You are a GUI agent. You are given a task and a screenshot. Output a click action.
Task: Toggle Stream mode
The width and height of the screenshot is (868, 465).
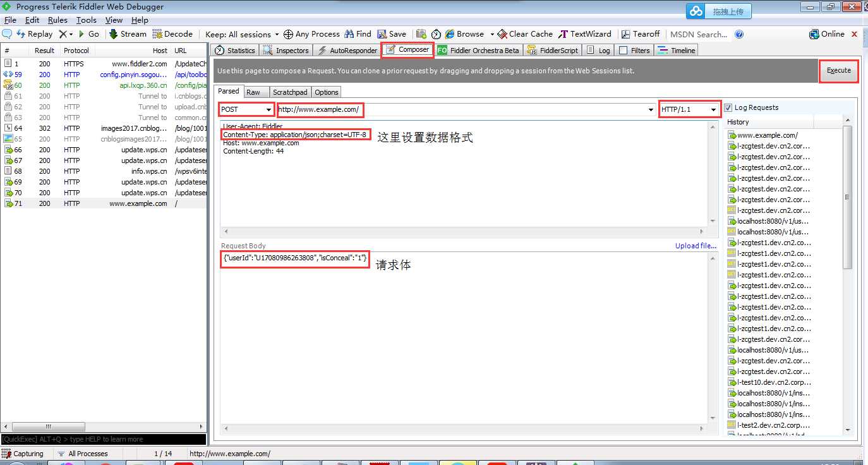[128, 34]
